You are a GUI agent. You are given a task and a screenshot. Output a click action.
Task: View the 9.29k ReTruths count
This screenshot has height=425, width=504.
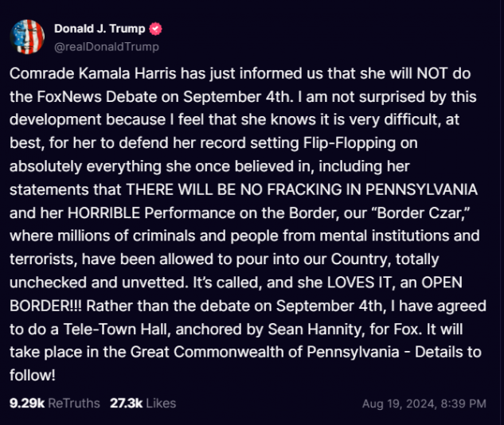tap(27, 404)
